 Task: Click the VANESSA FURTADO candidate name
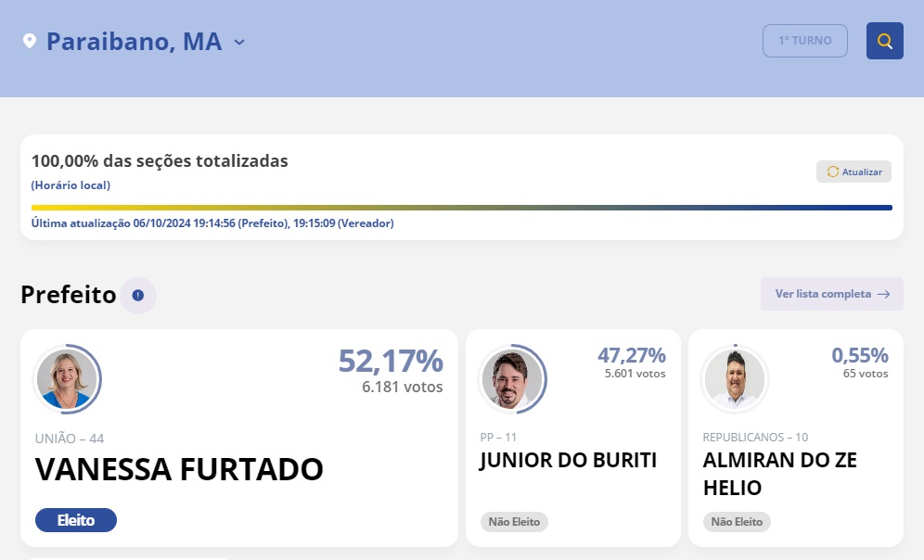(179, 470)
